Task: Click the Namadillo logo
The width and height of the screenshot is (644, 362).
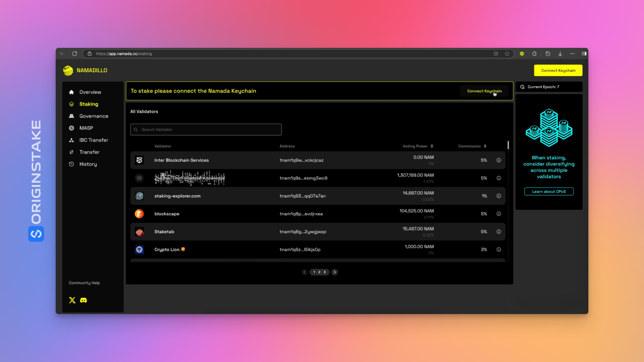Action: [85, 70]
